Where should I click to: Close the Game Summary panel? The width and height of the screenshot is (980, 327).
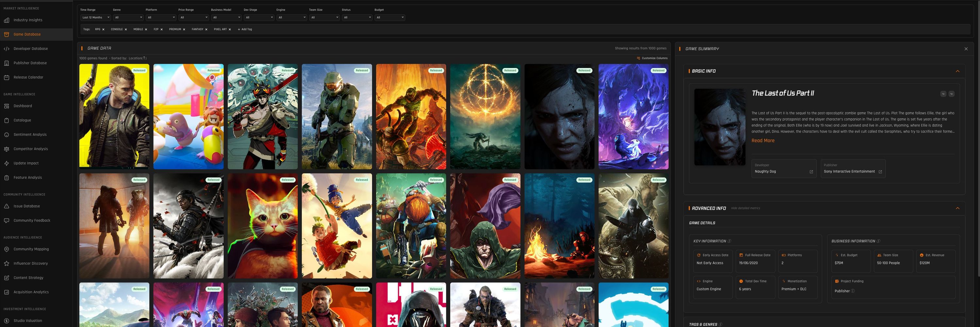click(966, 49)
